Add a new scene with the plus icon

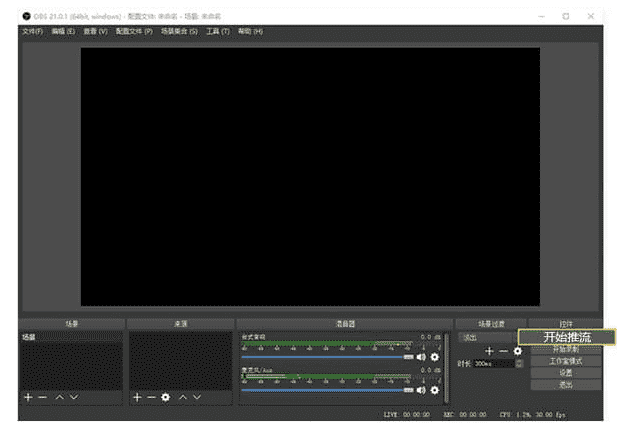28,397
